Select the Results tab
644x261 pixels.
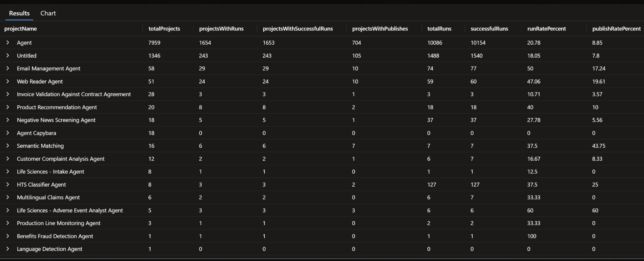[19, 13]
